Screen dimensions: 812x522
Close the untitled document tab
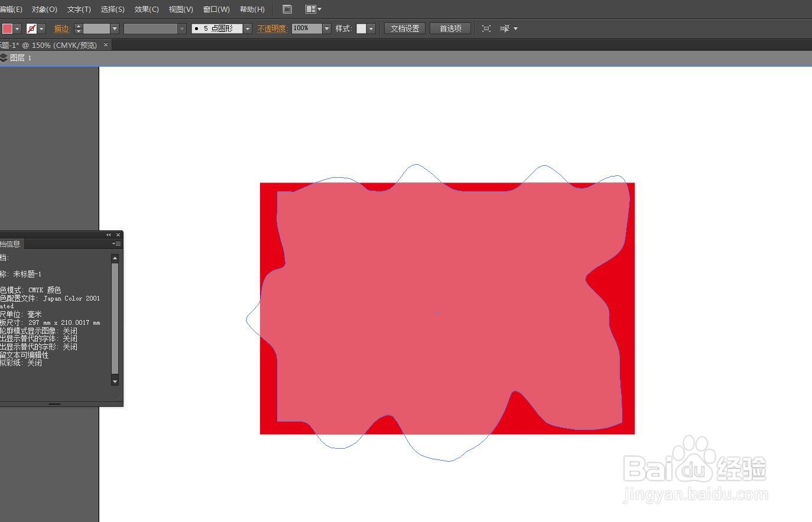[106, 45]
